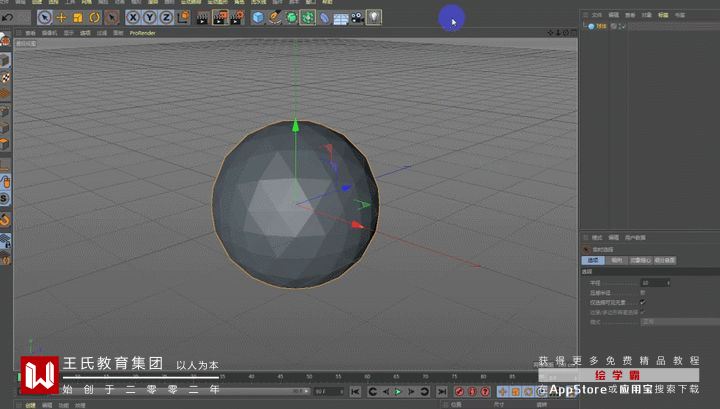Screen dimensions: 720x409
Task: Open the third Attributes tab
Action: coord(641,260)
